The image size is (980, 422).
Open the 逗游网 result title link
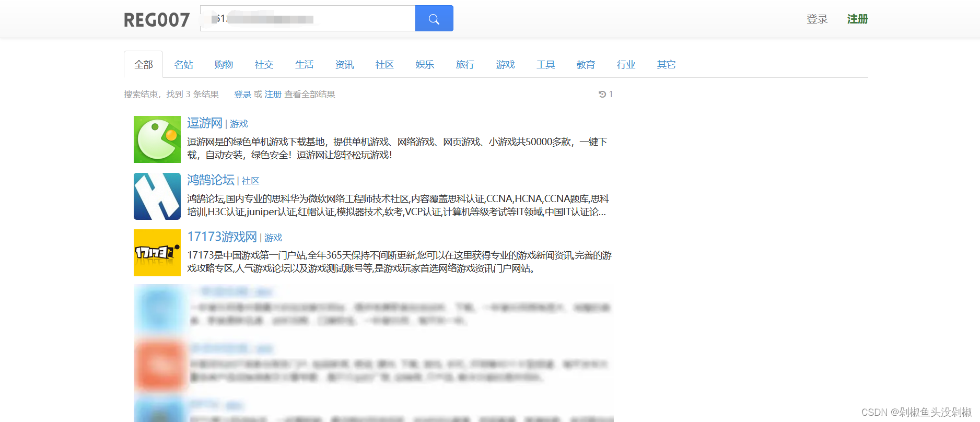point(205,123)
